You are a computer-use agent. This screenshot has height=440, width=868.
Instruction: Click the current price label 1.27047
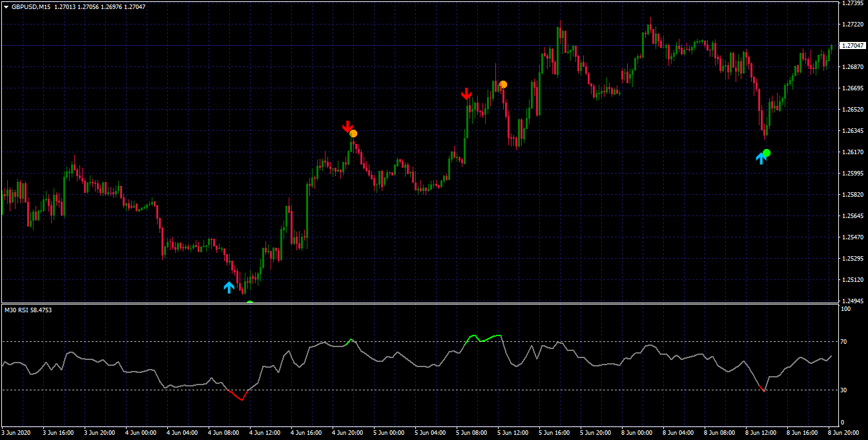852,46
